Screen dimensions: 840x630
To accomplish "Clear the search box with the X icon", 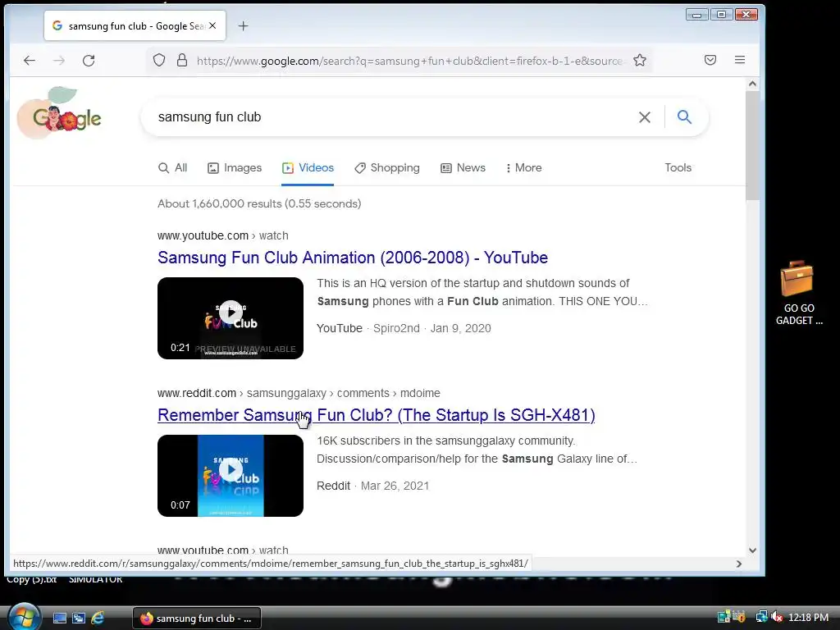I will click(645, 117).
